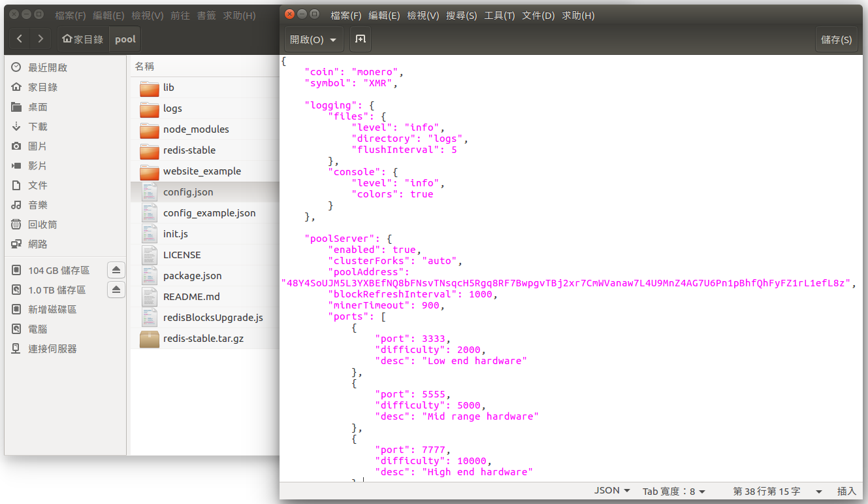
Task: Open file manager 前往 menu
Action: coord(180,15)
